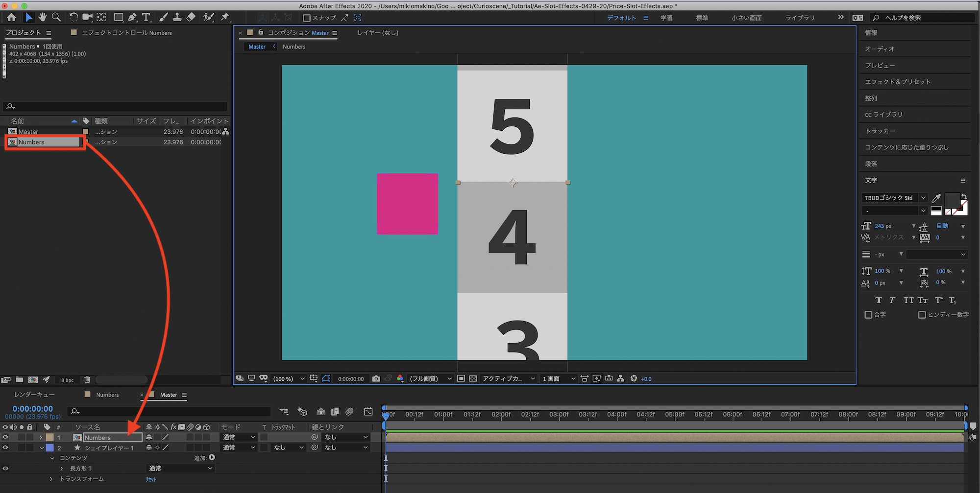Expand the トランスフォーム property group
Screen dimensions: 980x493
(x=51, y=479)
